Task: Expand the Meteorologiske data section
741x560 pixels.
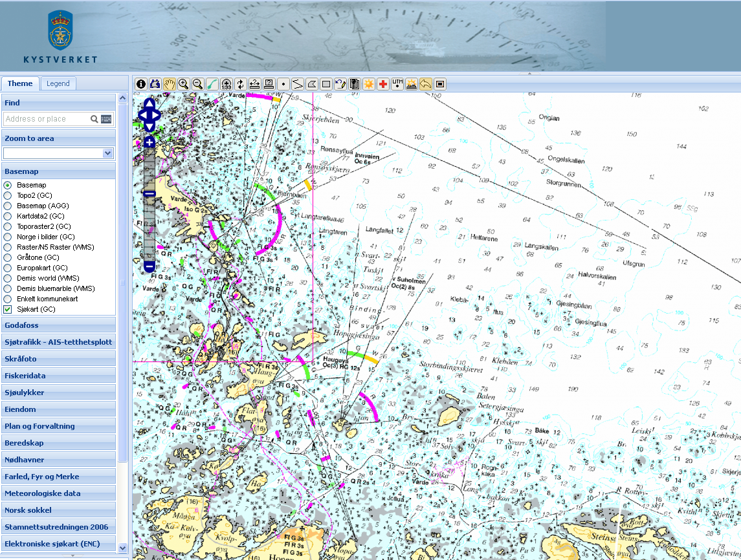Action: [58, 493]
